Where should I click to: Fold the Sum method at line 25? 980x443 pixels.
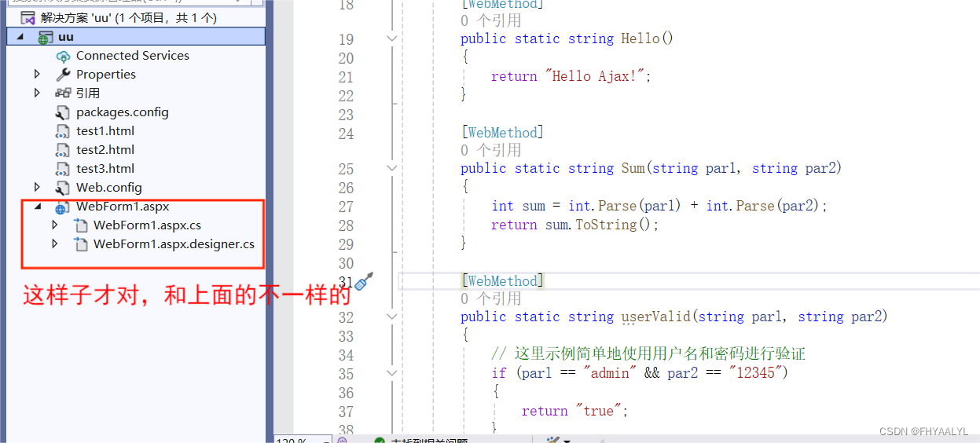tap(392, 167)
